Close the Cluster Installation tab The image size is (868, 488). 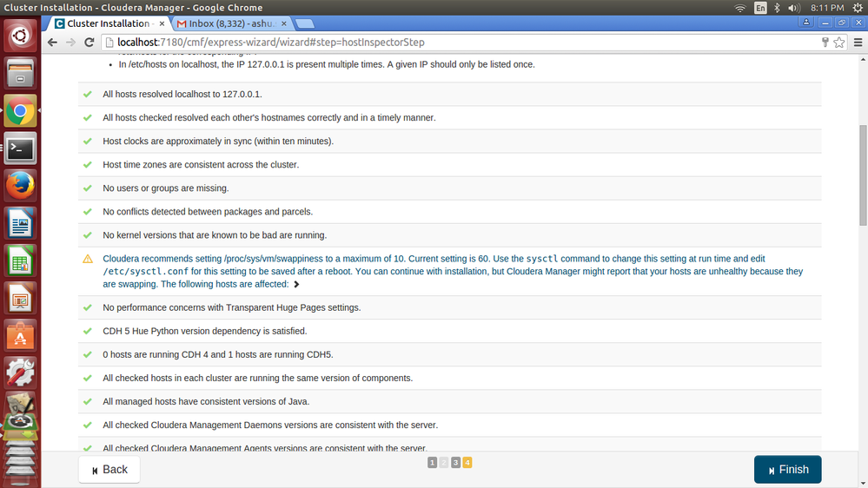[162, 23]
